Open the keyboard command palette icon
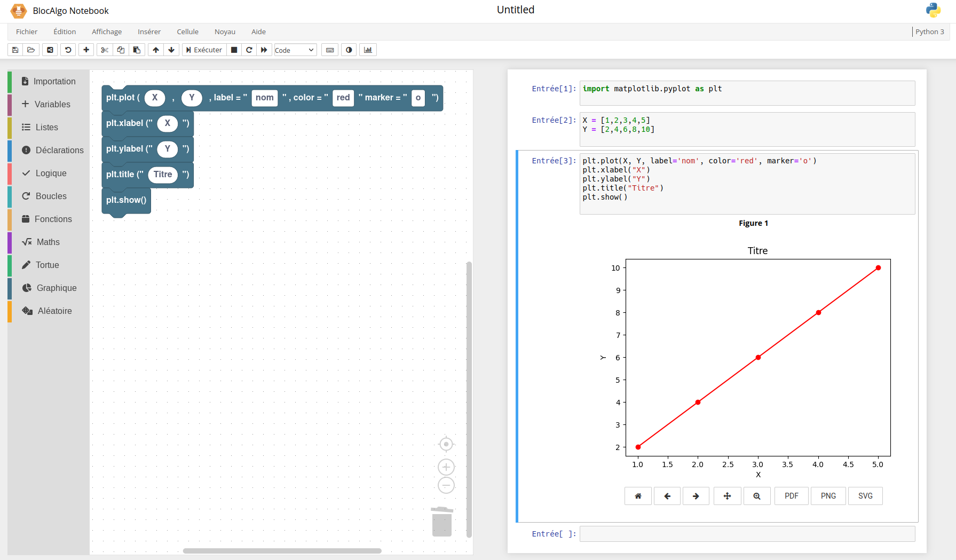Screen dimensions: 956x560 click(330, 50)
